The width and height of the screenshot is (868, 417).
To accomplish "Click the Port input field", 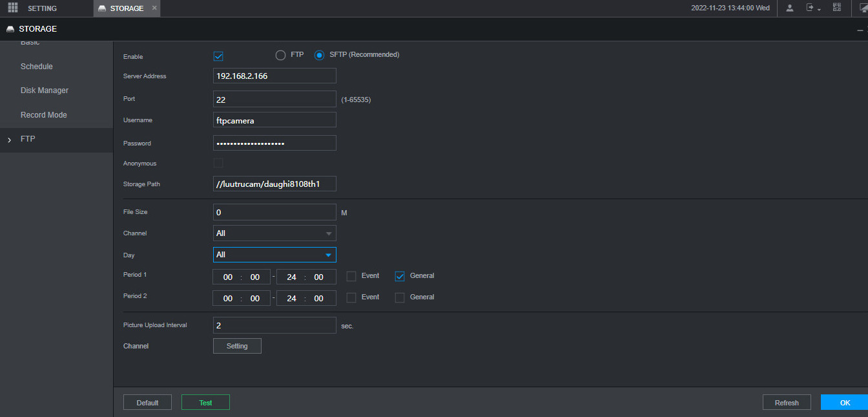I will [x=274, y=99].
